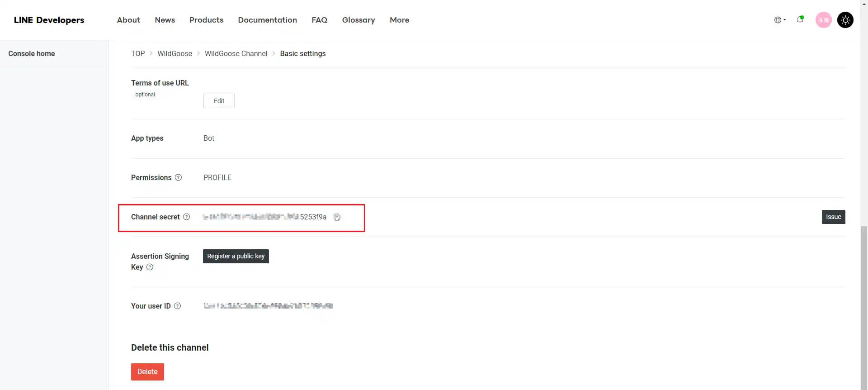Open the Documentation menu item
868x390 pixels.
(267, 20)
